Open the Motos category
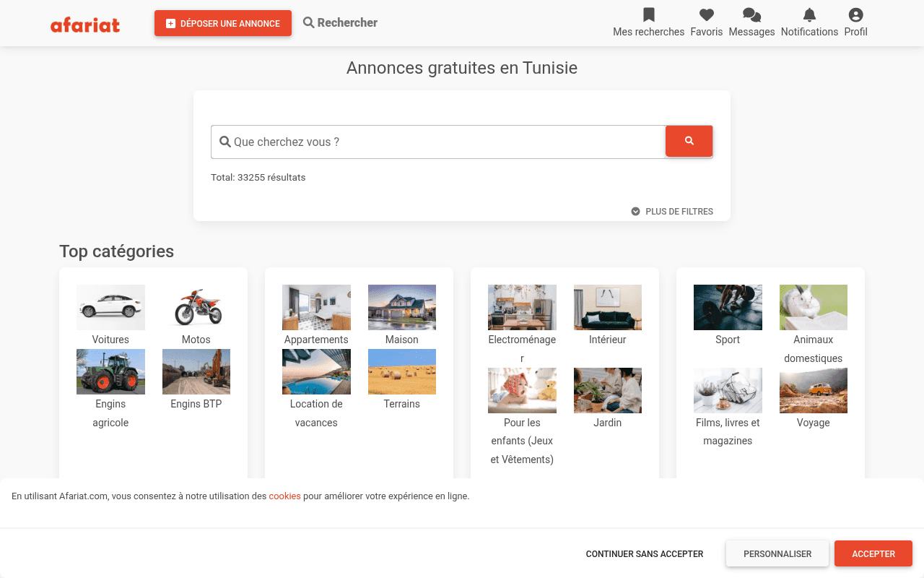The image size is (924, 578). coord(196,307)
